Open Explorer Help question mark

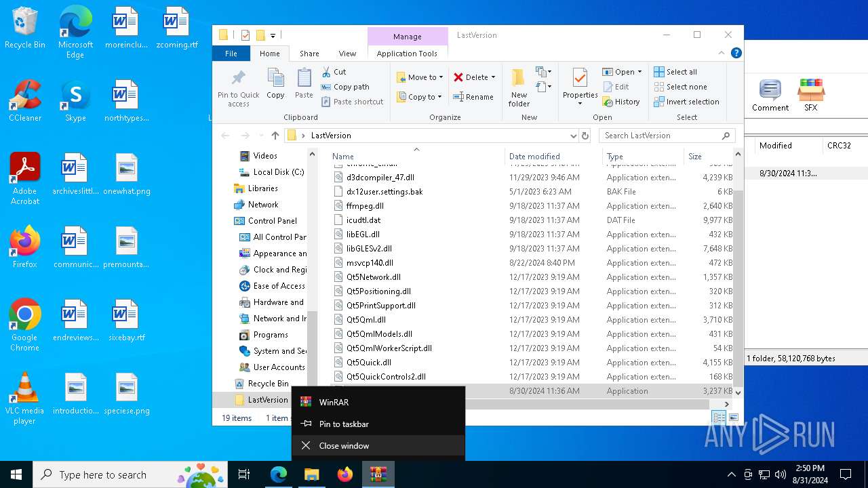[x=736, y=53]
